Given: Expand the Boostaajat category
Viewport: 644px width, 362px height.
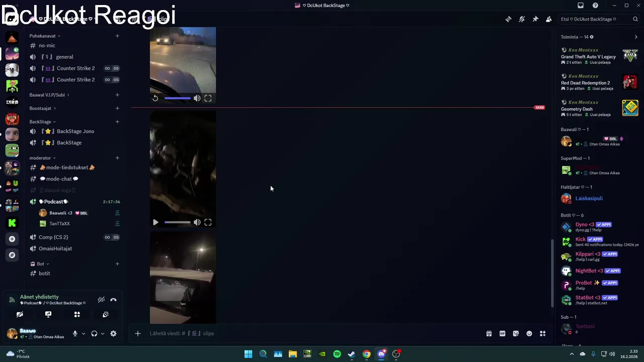Looking at the screenshot, I should pyautogui.click(x=42, y=108).
